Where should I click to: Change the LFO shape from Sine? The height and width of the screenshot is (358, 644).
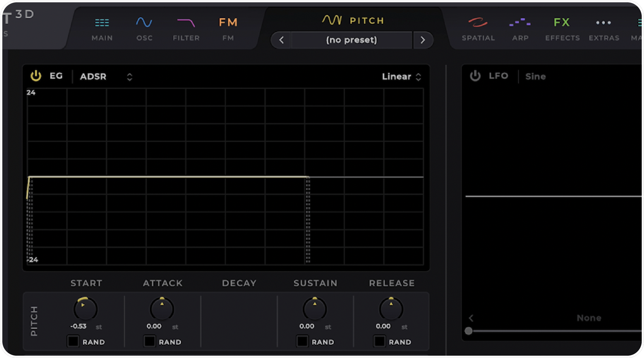pyautogui.click(x=535, y=76)
